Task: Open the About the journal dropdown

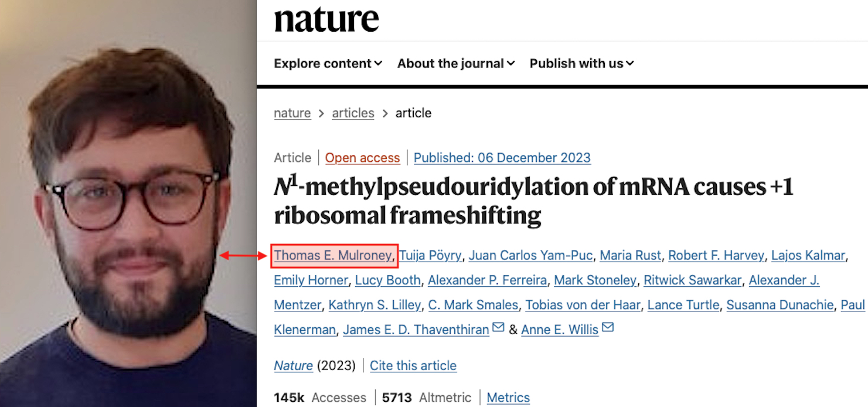Action: (x=456, y=63)
